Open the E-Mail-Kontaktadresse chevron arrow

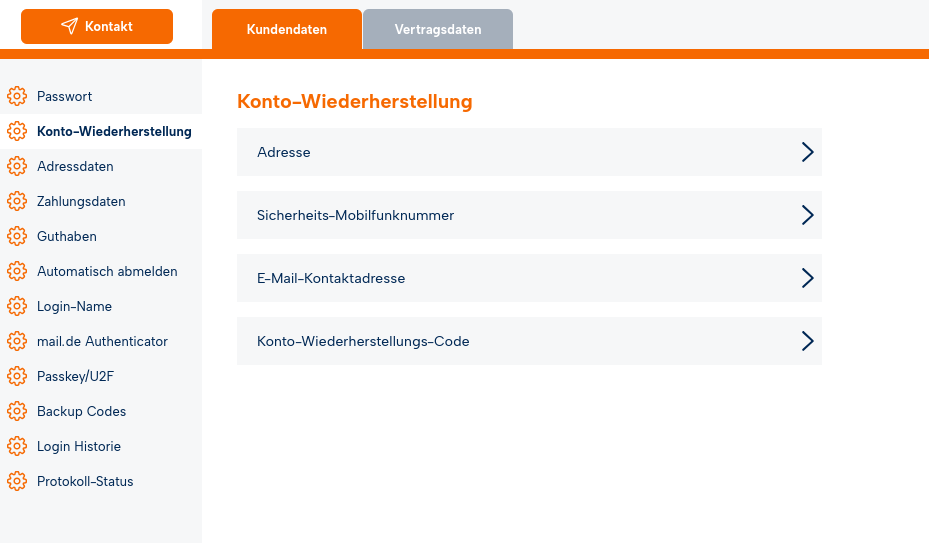[x=807, y=278]
